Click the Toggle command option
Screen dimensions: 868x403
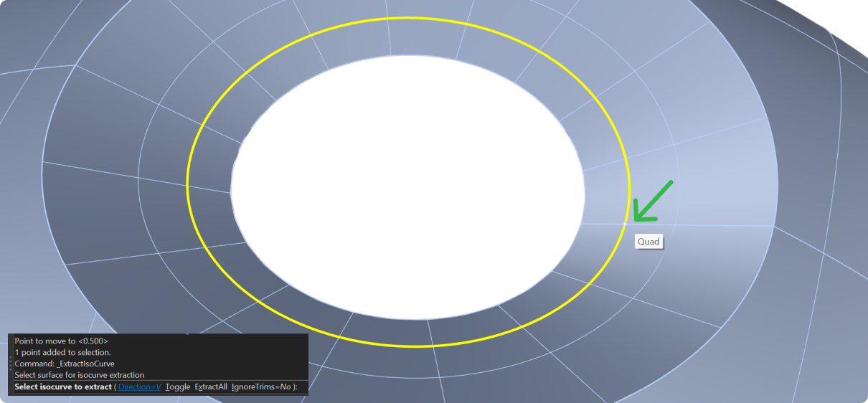[x=178, y=387]
